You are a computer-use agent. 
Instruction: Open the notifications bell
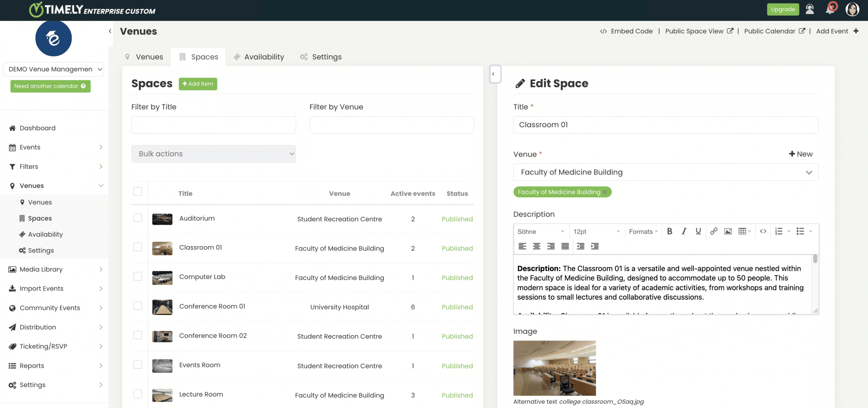(831, 9)
